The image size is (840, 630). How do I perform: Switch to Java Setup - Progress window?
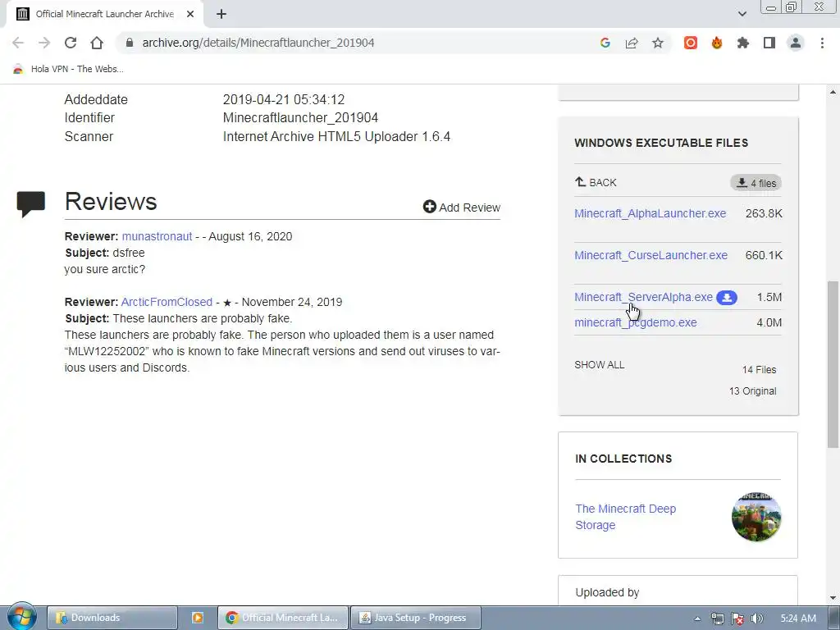(x=416, y=618)
